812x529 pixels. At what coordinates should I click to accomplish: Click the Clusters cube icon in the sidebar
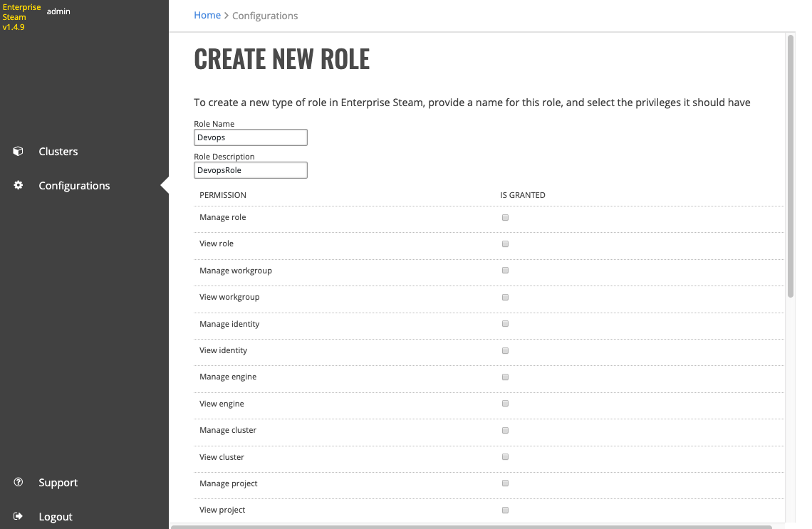[x=18, y=151]
